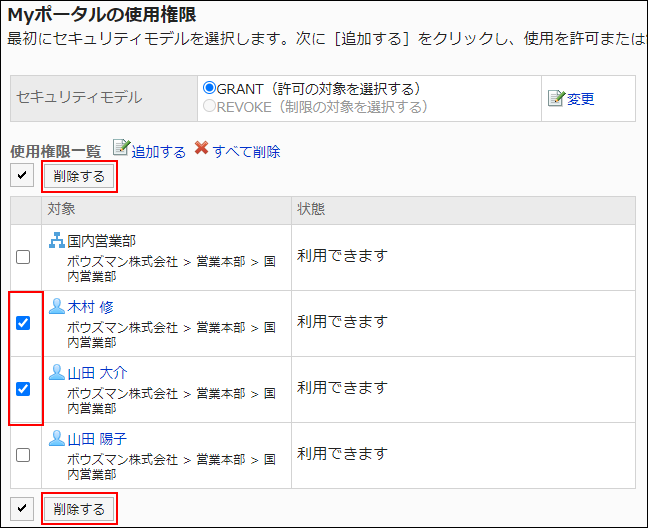Click the 変更 edit icon
Image resolution: width=648 pixels, height=528 pixels.
tap(556, 98)
